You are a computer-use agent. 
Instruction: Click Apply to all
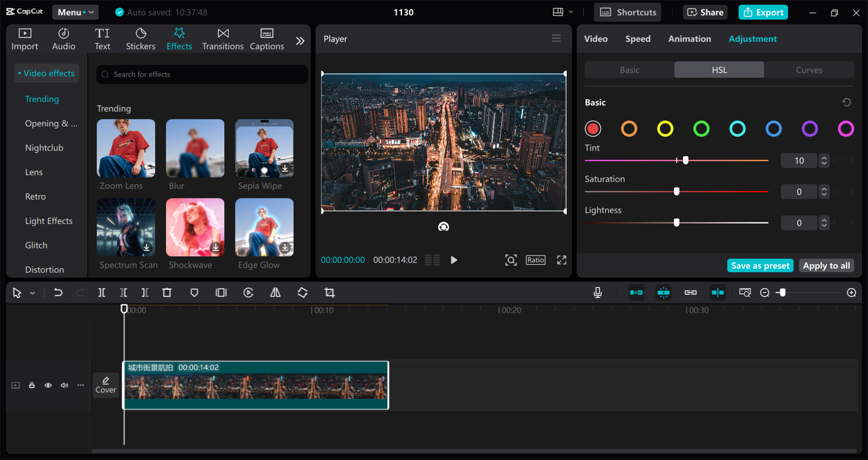(826, 266)
